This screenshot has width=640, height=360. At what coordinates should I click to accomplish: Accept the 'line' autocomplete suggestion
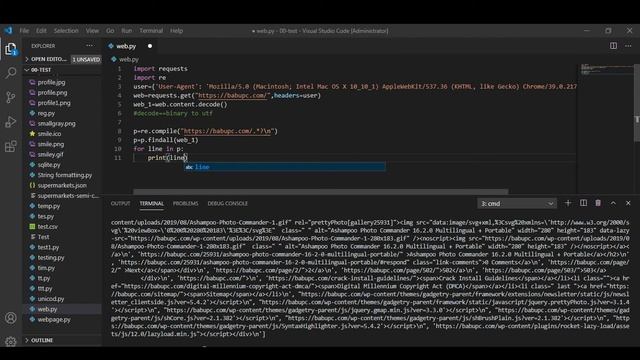pyautogui.click(x=284, y=167)
